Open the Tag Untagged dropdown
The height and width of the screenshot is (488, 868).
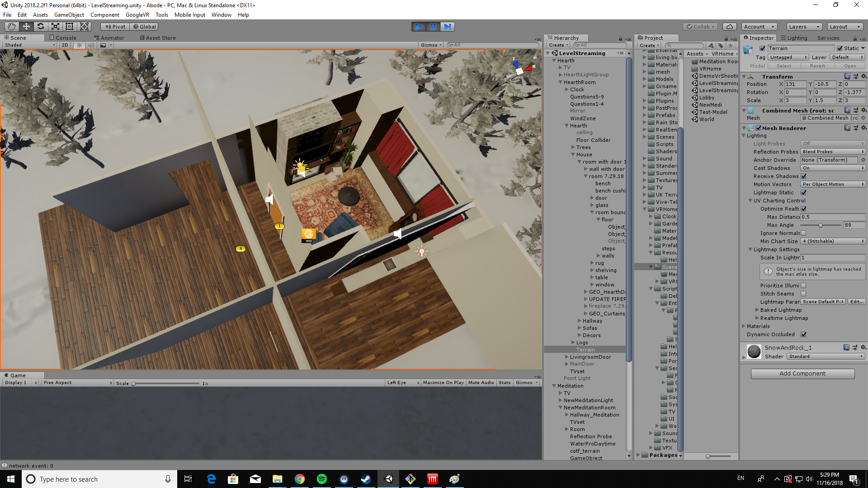tap(788, 57)
